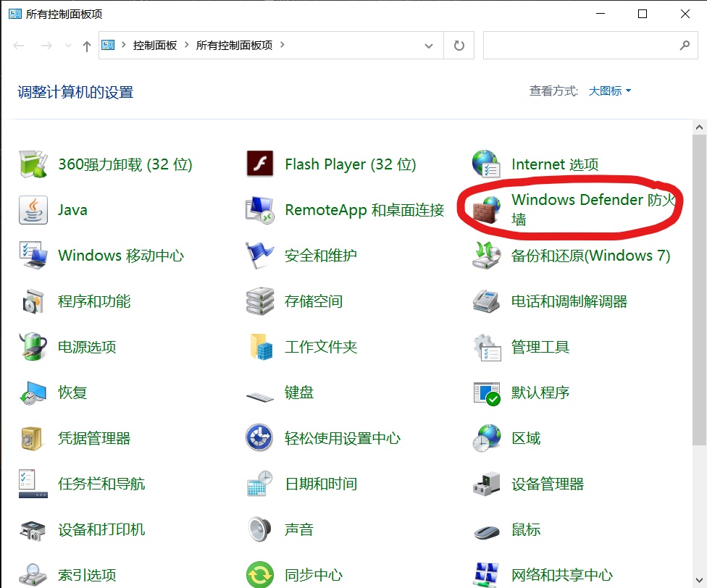Open the 网络和共享中心 text link
The width and height of the screenshot is (707, 588).
562,575
